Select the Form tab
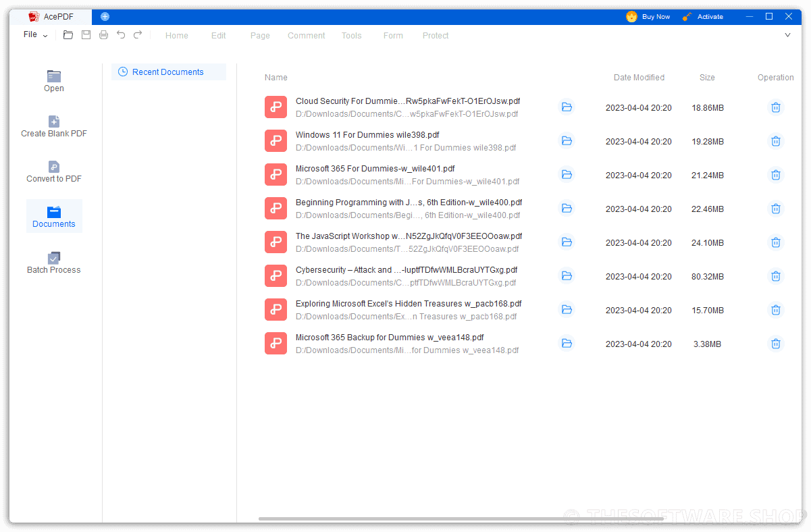This screenshot has width=811, height=532. coord(393,36)
